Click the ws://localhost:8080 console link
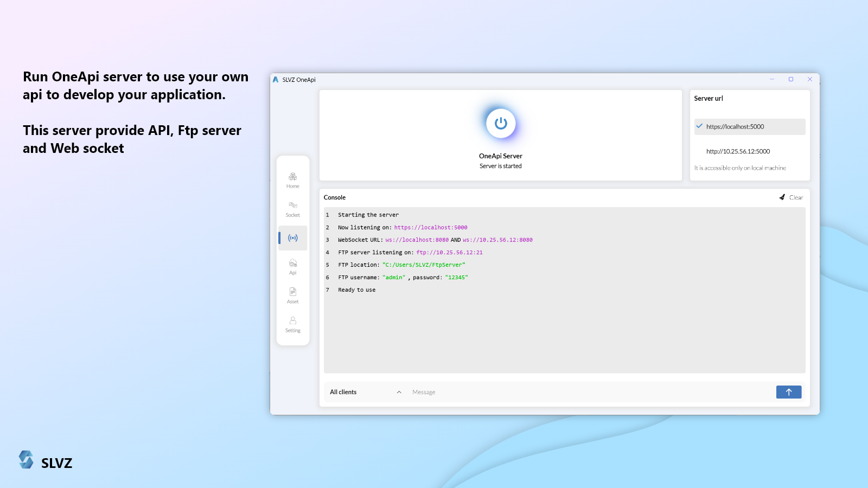 pyautogui.click(x=417, y=240)
